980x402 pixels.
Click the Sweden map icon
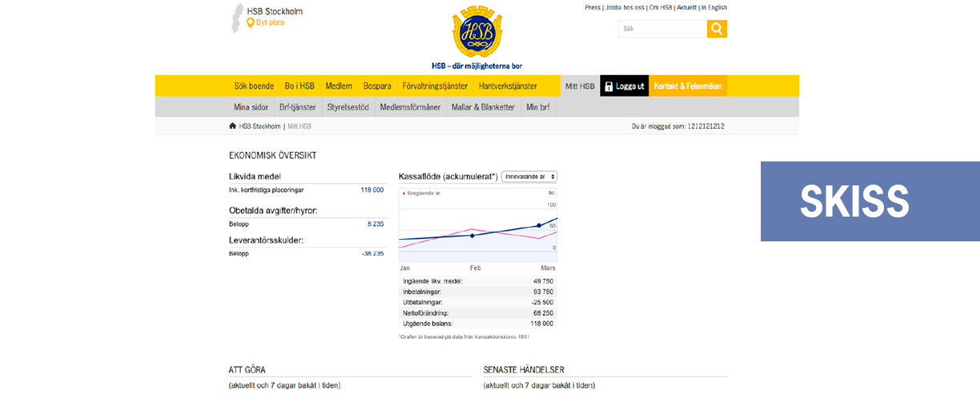237,18
